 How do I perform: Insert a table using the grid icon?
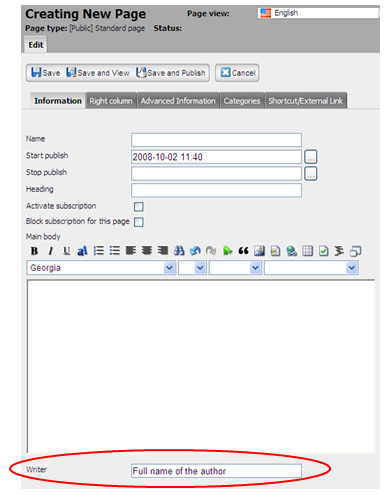click(x=307, y=251)
